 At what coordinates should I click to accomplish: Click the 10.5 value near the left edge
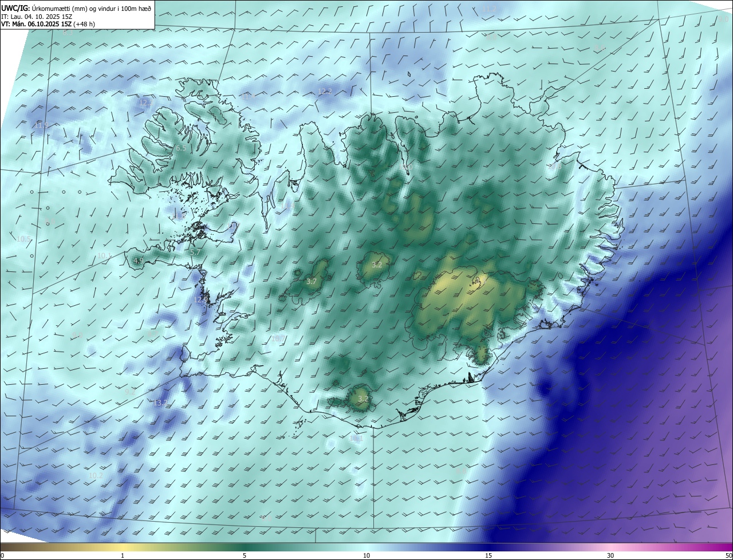pos(23,239)
